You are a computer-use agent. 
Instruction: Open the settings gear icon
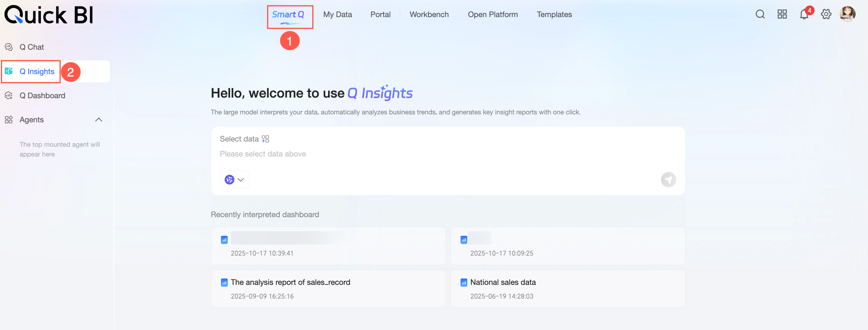826,14
